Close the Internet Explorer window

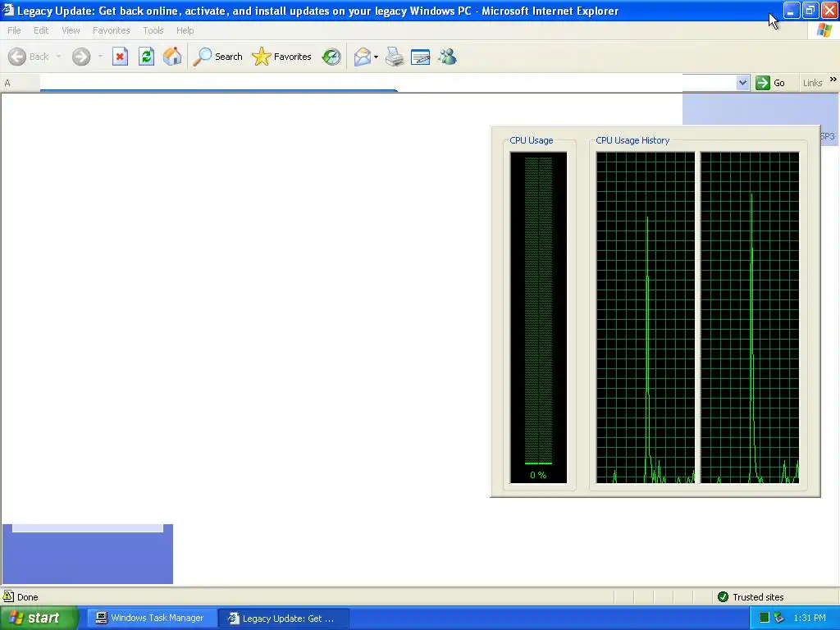pyautogui.click(x=829, y=10)
